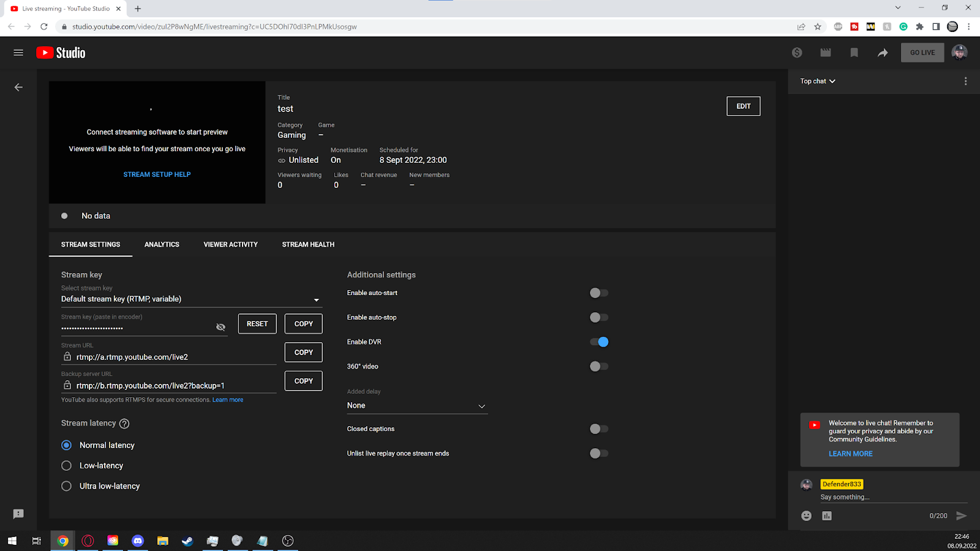980x551 pixels.
Task: Open the emoji picker in chat
Action: point(807,515)
